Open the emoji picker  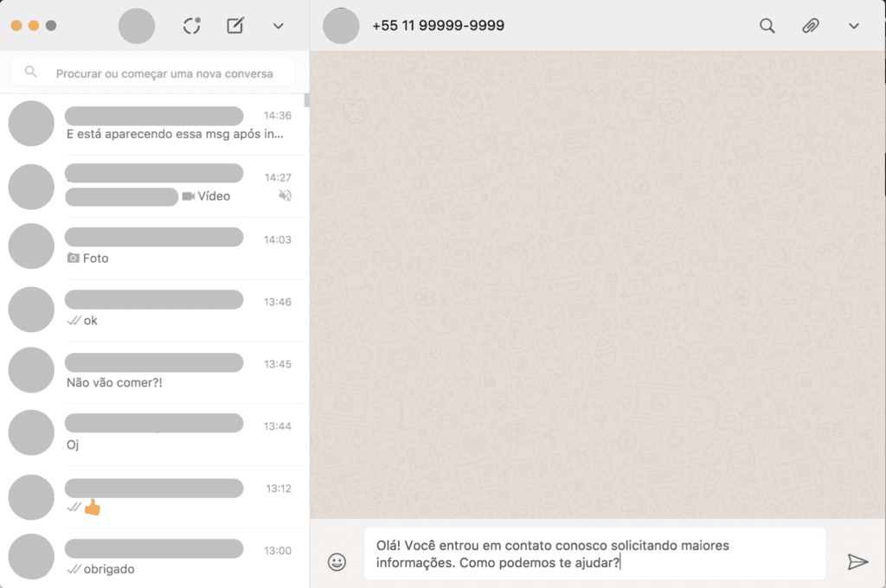pos(337,562)
